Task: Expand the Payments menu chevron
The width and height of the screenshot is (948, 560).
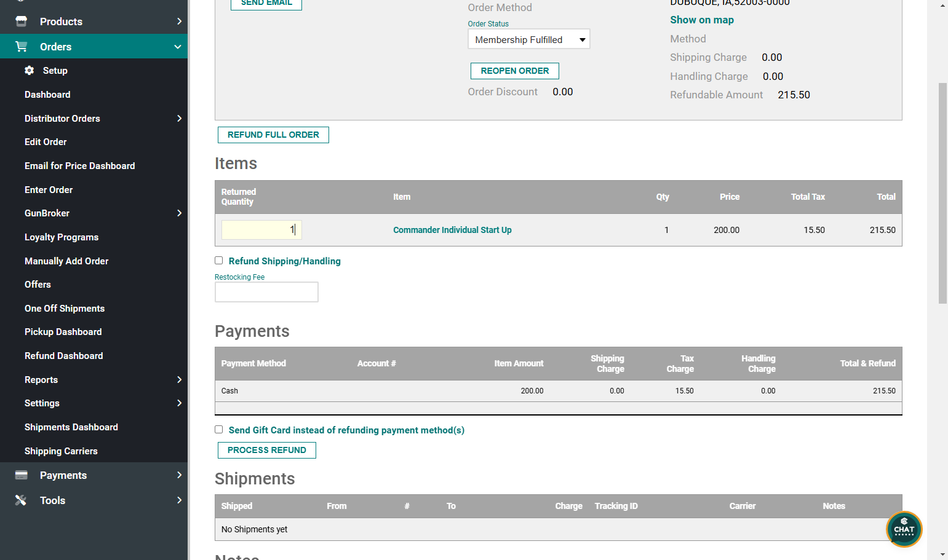Action: (x=179, y=475)
